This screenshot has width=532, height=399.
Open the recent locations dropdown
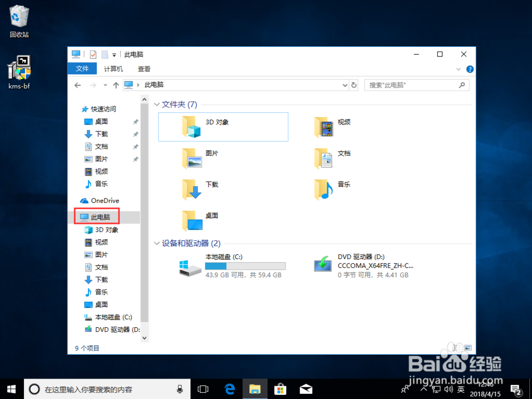tap(105, 85)
